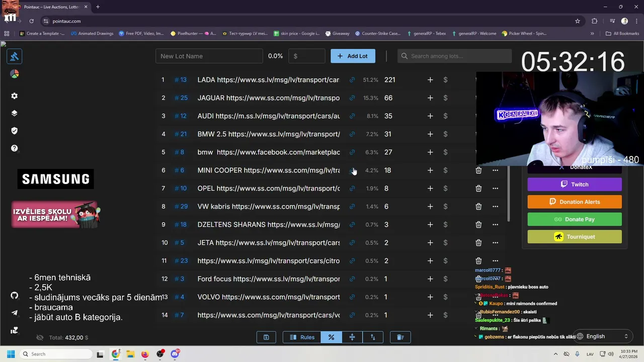Click dollar icon on bmw facebook row
Image resolution: width=644 pixels, height=362 pixels.
pyautogui.click(x=445, y=152)
